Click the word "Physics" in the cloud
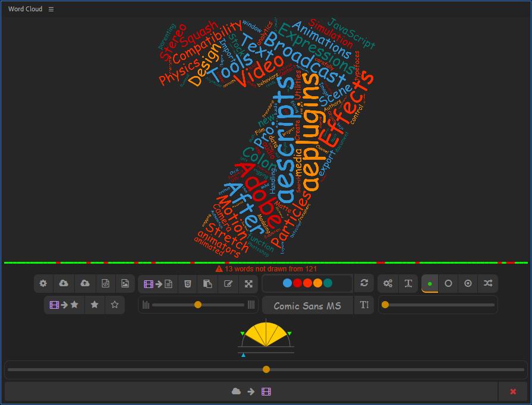Screen dimensions: 532x405 tap(179, 72)
